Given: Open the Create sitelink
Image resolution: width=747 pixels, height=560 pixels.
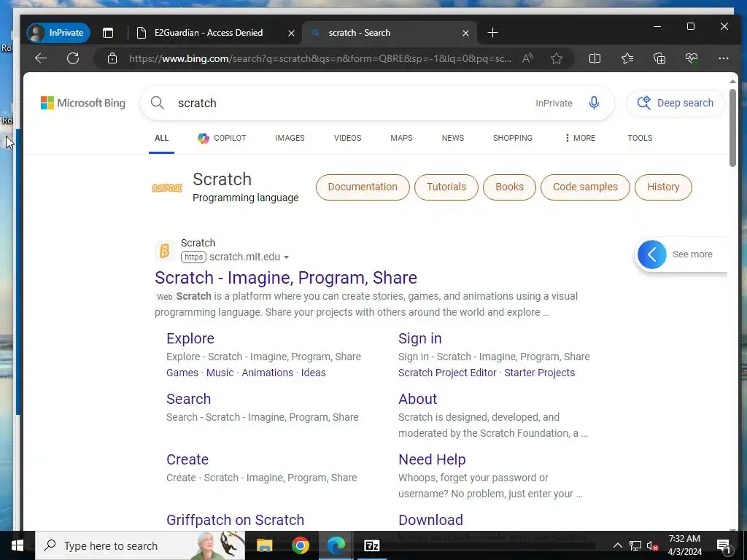Looking at the screenshot, I should click(x=187, y=459).
